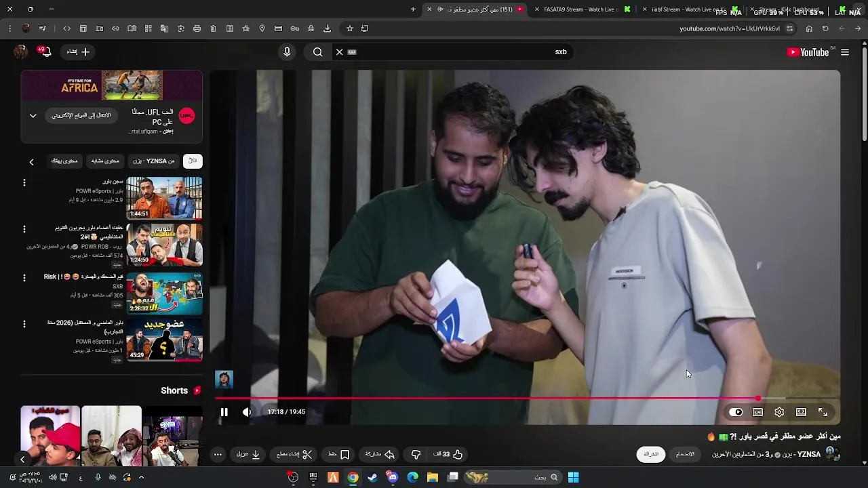Open the 45:29 new member video thumbnail
Viewport: 868px width, 488px height.
tap(164, 340)
